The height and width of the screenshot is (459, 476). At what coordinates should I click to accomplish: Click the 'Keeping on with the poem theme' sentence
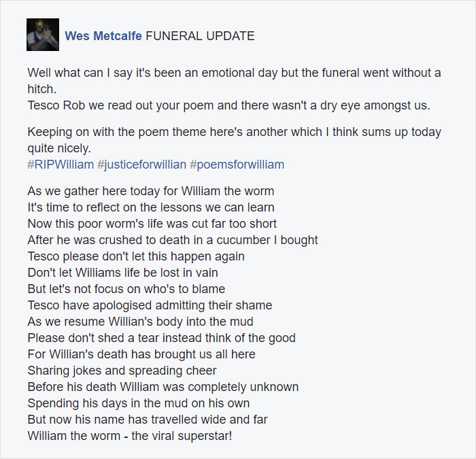[234, 140]
